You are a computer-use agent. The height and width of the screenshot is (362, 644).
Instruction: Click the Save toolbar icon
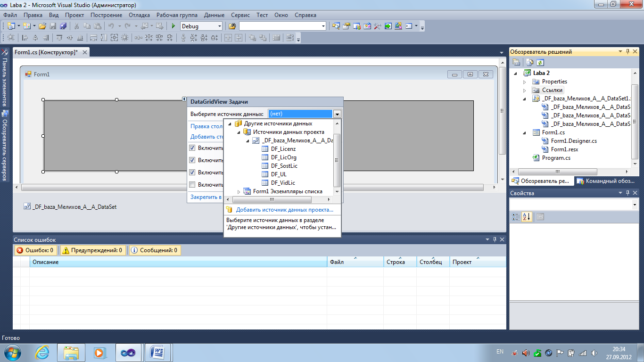[x=53, y=26]
